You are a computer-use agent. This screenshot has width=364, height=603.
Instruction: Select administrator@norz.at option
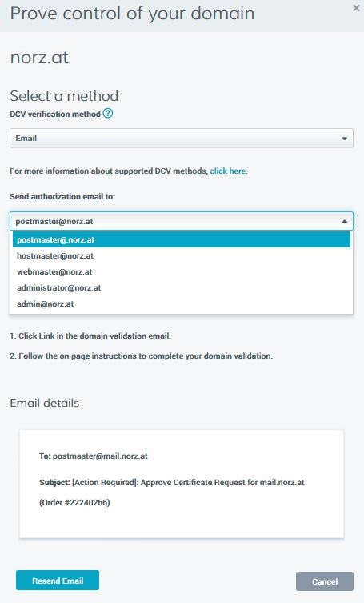182,288
